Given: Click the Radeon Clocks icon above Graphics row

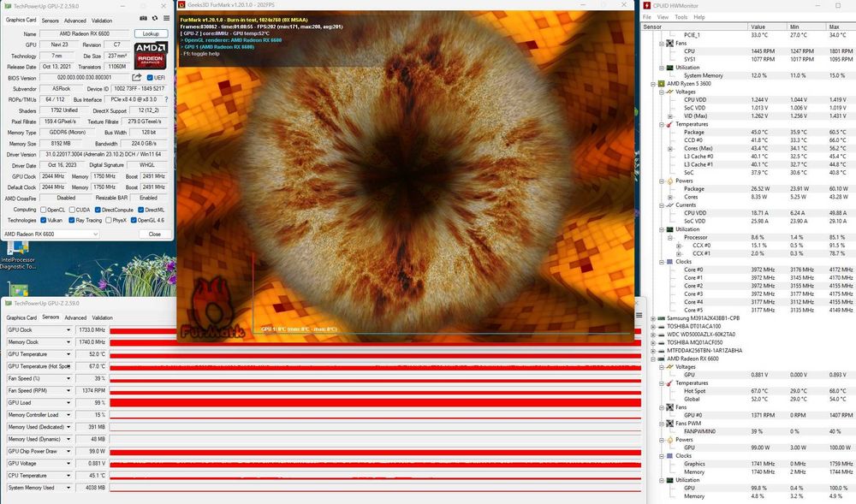Looking at the screenshot, I should (669, 456).
